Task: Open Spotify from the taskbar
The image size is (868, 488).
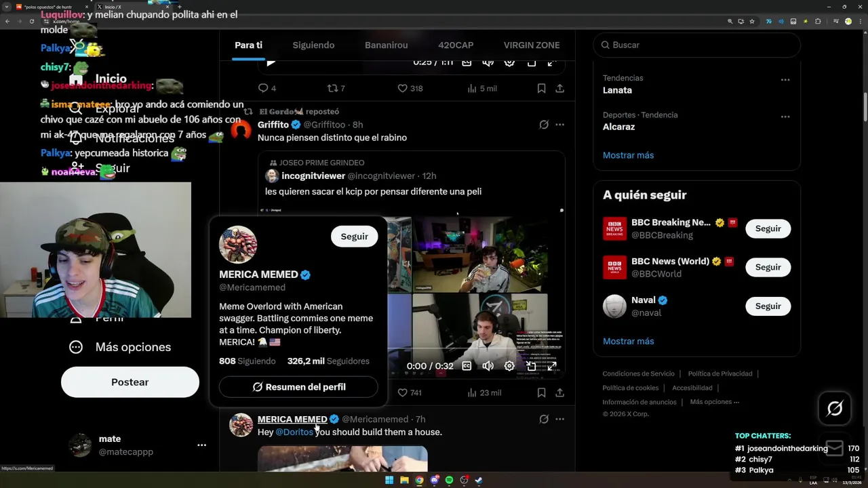Action: coord(449,481)
